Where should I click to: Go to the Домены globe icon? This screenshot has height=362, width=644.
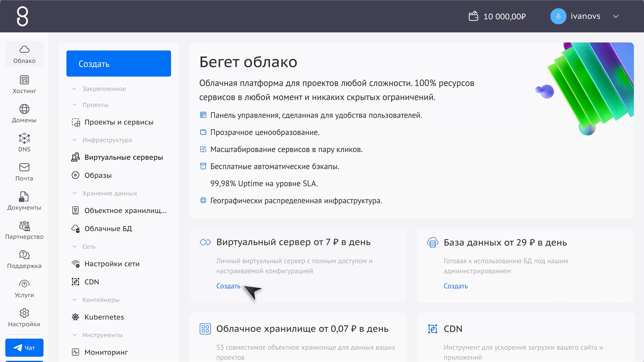[x=24, y=109]
